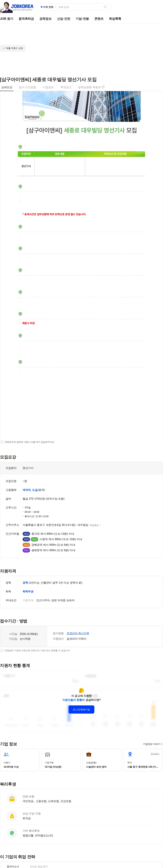Open the 합격축하금 menu
The height and width of the screenshot is (868, 163).
pos(26,19)
